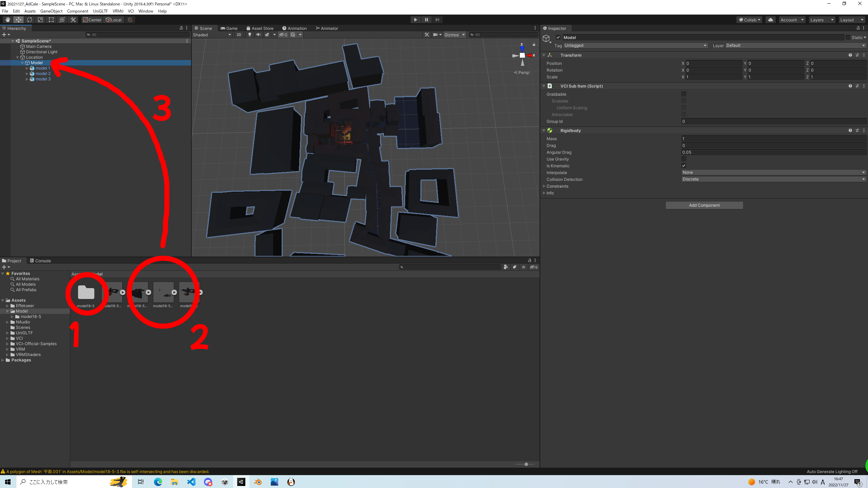Select the Rect Transform tool
Screen dimensions: 868x488
coord(51,20)
